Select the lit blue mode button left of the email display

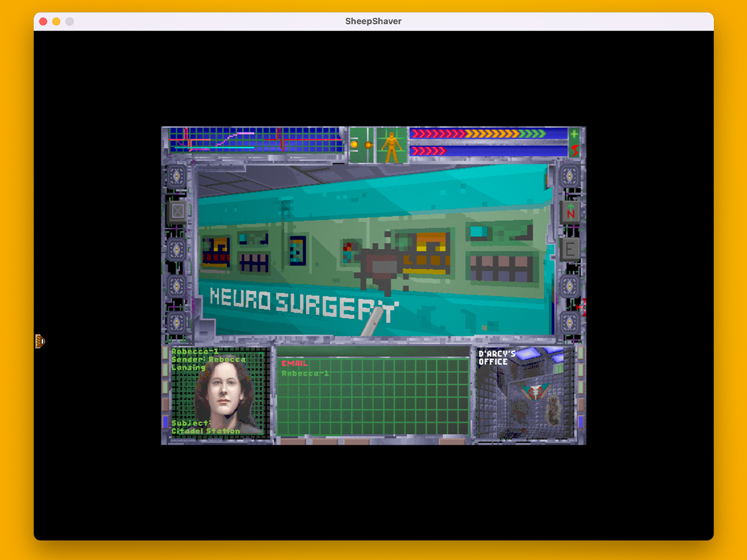165,422
